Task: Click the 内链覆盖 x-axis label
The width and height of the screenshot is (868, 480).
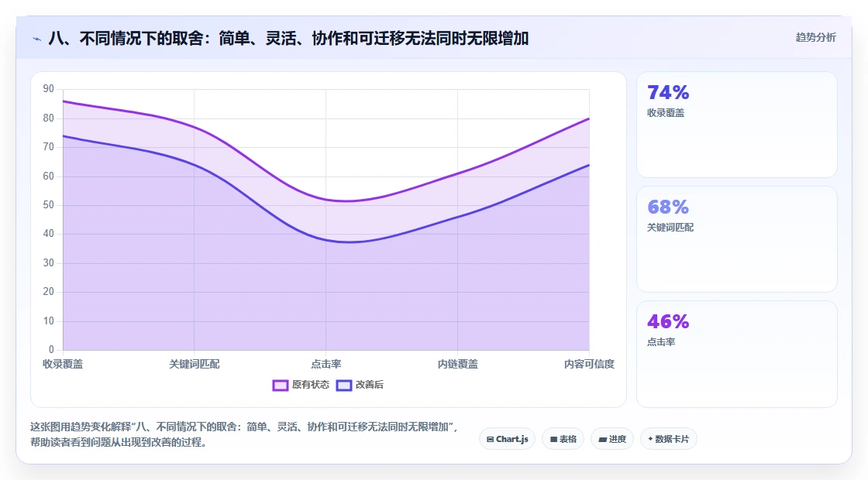Action: pyautogui.click(x=458, y=364)
